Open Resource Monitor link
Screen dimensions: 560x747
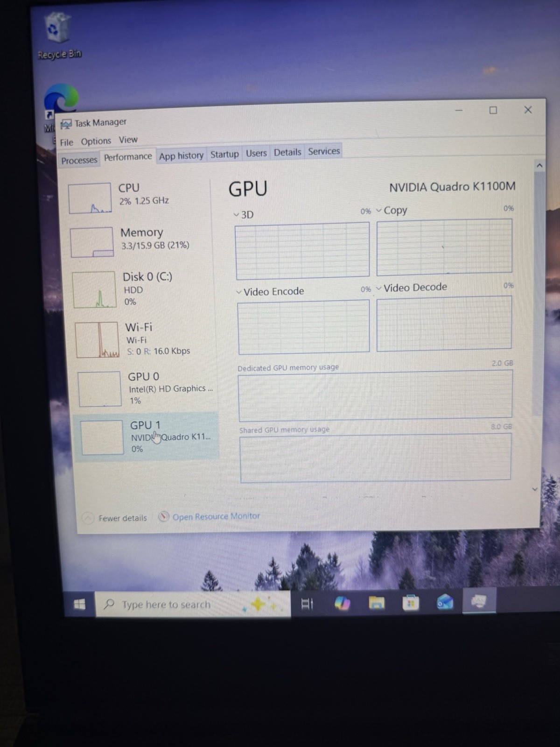[x=216, y=516]
